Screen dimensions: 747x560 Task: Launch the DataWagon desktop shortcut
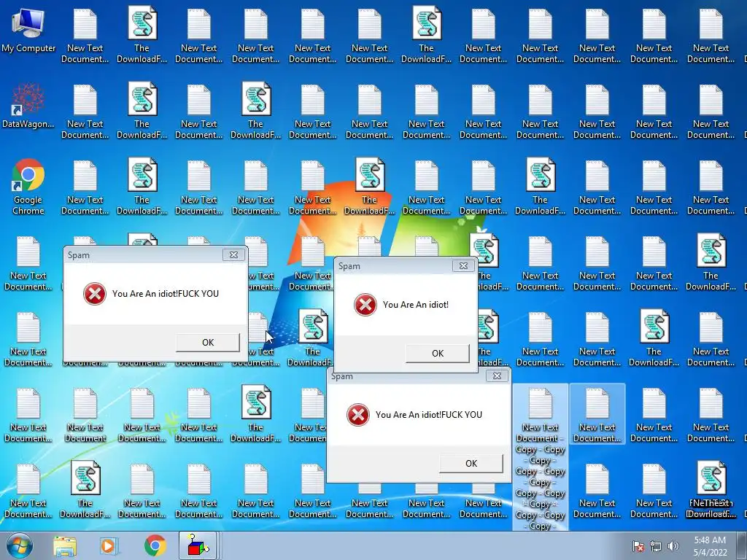(28, 106)
